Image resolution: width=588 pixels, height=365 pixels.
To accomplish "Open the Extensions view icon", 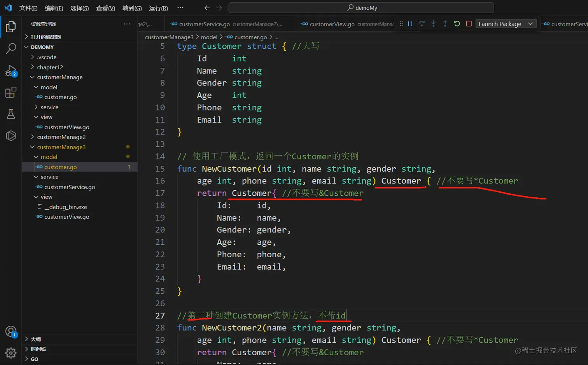I will click(x=11, y=92).
